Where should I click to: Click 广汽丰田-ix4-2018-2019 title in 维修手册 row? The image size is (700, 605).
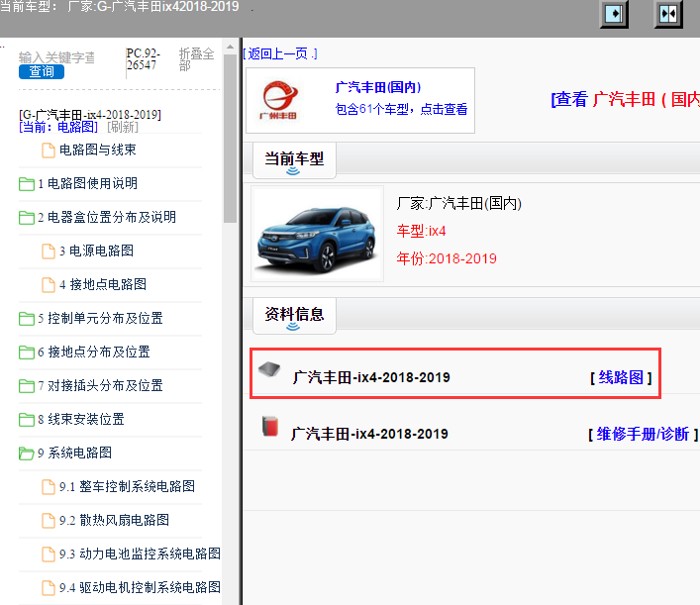[x=369, y=434]
